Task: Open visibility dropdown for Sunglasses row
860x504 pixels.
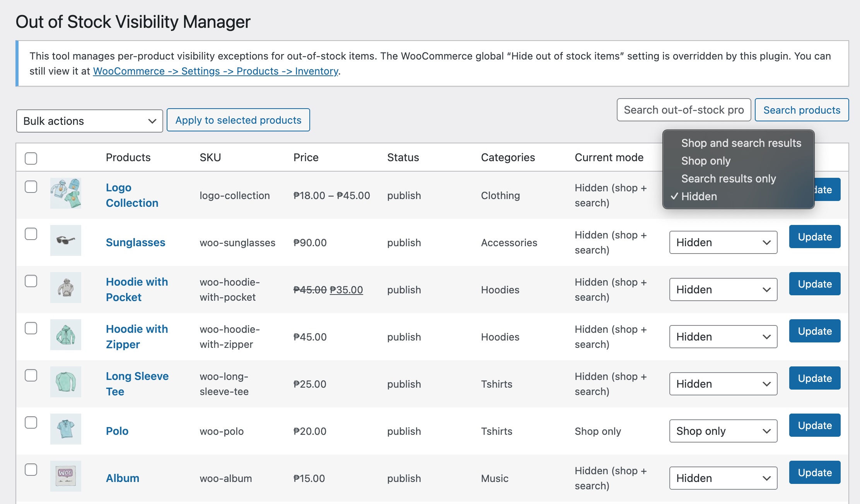Action: coord(723,242)
